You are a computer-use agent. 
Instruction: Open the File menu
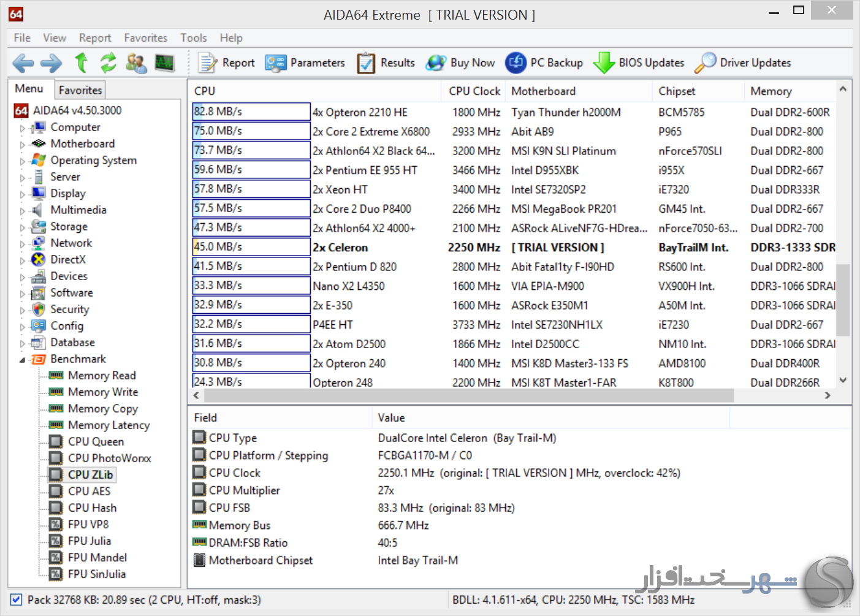pyautogui.click(x=22, y=38)
